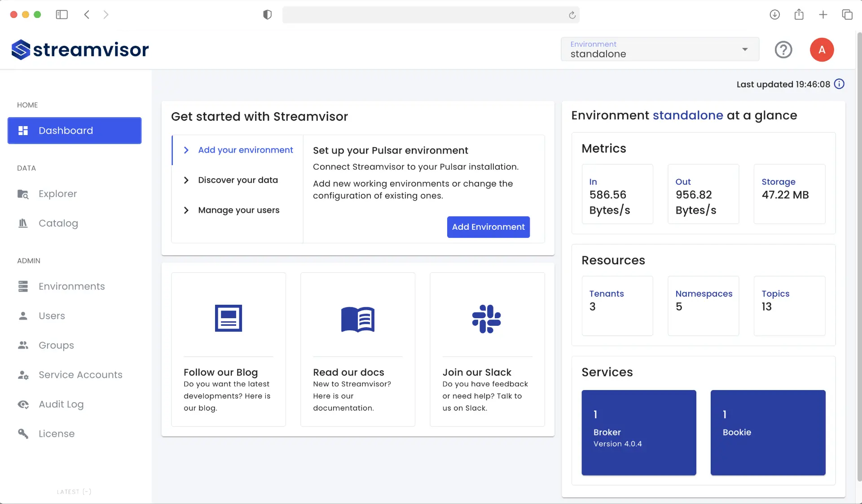The image size is (862, 504).
Task: Open help via the question mark icon
Action: (783, 49)
